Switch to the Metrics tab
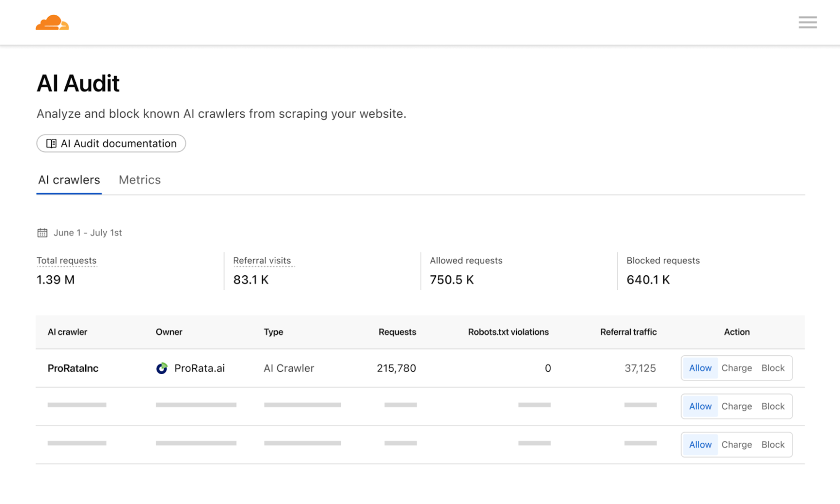This screenshot has height=504, width=840. click(x=140, y=180)
